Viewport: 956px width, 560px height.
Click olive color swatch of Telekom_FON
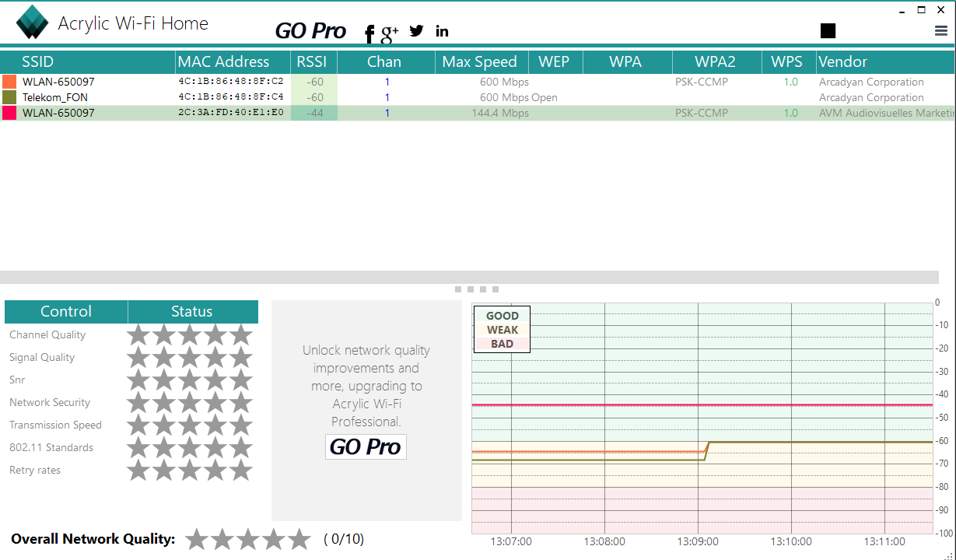[9, 97]
